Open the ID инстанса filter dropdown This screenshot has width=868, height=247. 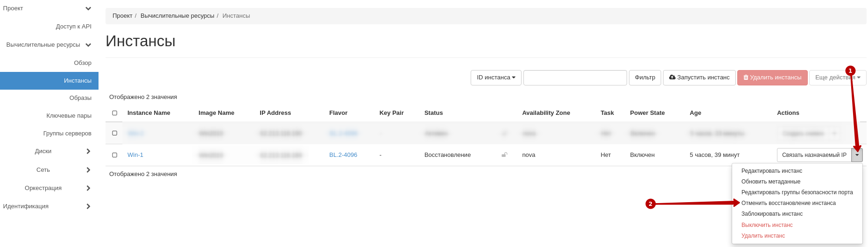point(496,78)
